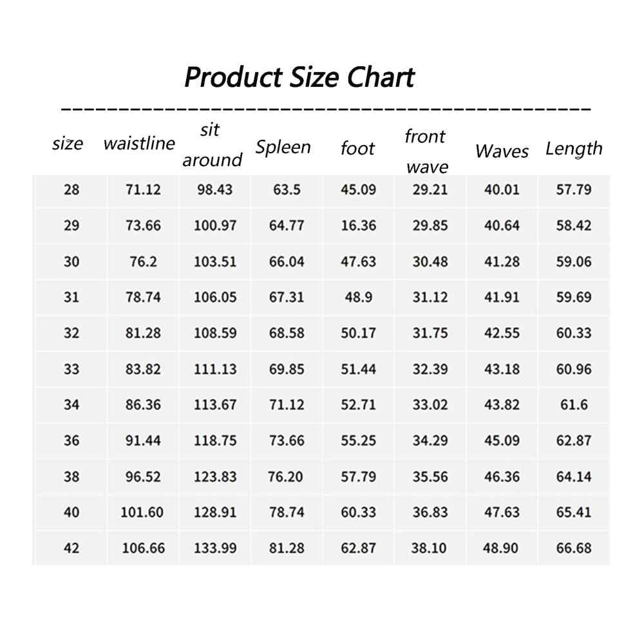The height and width of the screenshot is (644, 644).
Task: Click the Spleen column header
Action: click(x=283, y=147)
